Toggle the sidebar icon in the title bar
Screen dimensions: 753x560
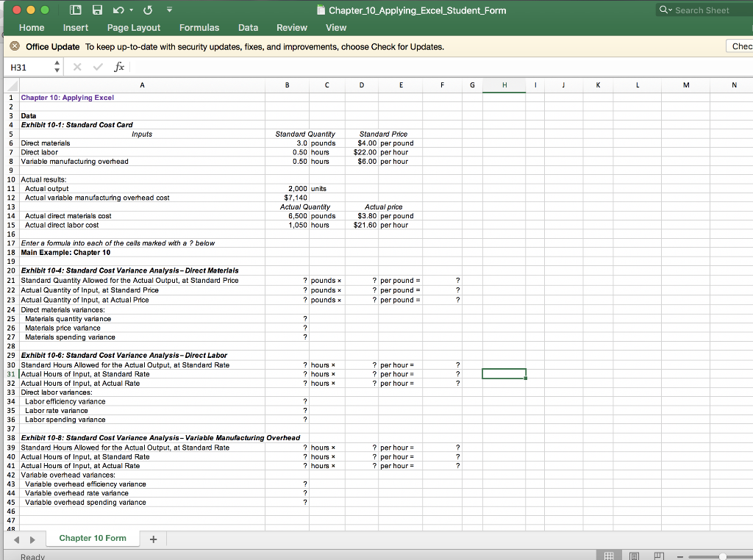click(76, 10)
